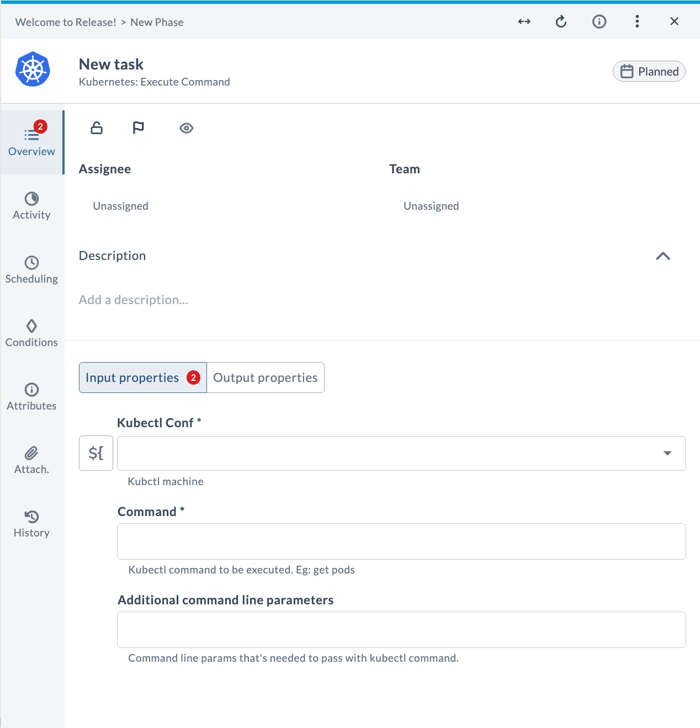700x728 pixels.
Task: Open the Activity sidebar tab
Action: (x=31, y=206)
